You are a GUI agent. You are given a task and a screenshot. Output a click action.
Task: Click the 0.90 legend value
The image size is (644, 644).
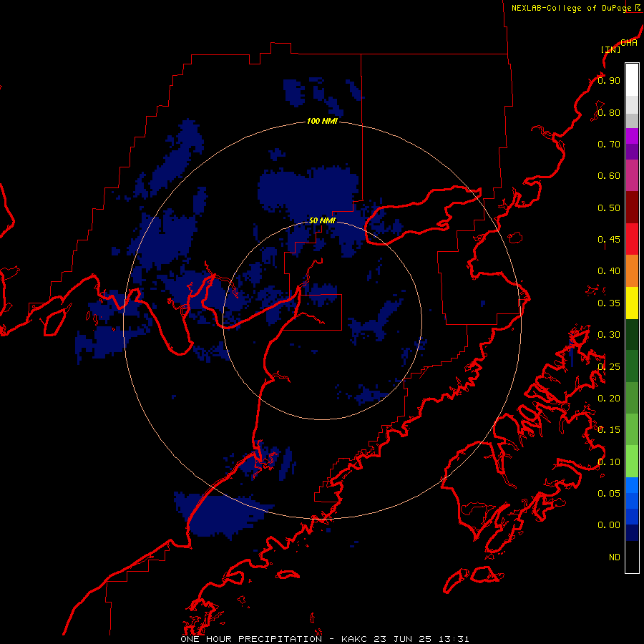609,80
